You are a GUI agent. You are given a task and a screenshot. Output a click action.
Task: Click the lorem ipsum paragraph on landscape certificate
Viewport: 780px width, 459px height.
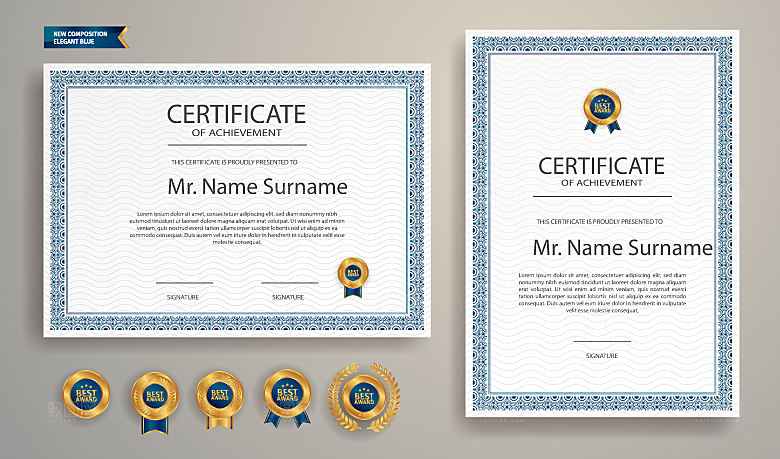[237, 228]
